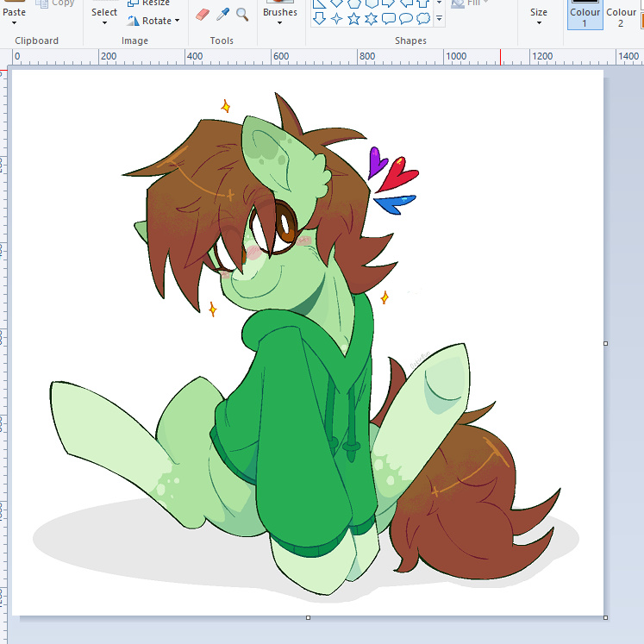Image resolution: width=644 pixels, height=644 pixels.
Task: Click the canvas bottom-right corner handle
Action: pos(606,618)
